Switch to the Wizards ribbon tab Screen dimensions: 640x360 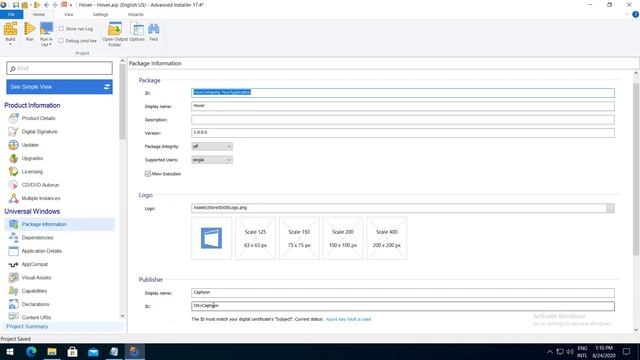pos(136,15)
